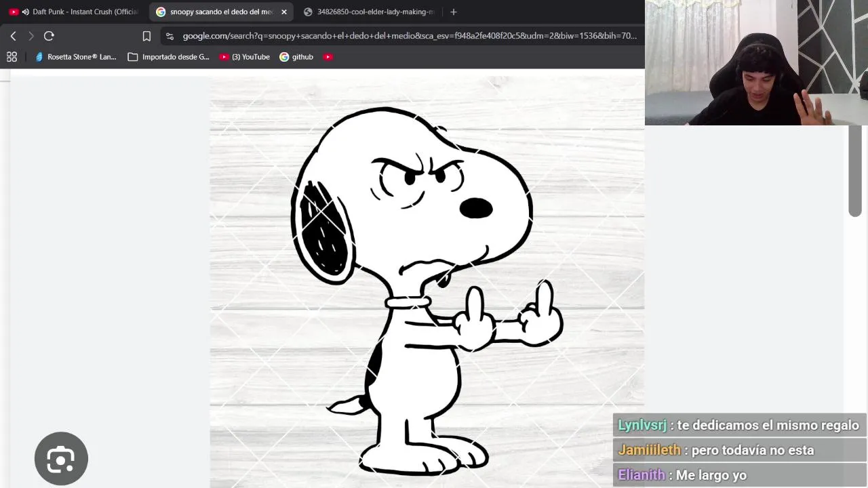This screenshot has width=868, height=488.
Task: Bookmark this page with the bookmark icon
Action: pyautogui.click(x=146, y=36)
